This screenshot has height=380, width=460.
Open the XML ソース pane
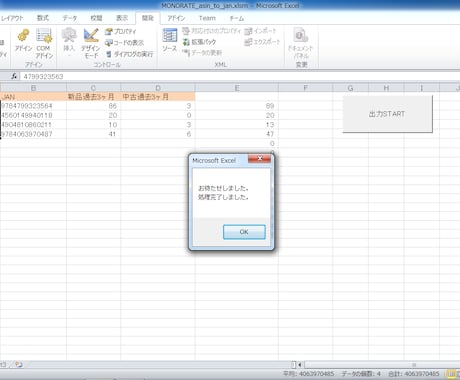(x=169, y=41)
